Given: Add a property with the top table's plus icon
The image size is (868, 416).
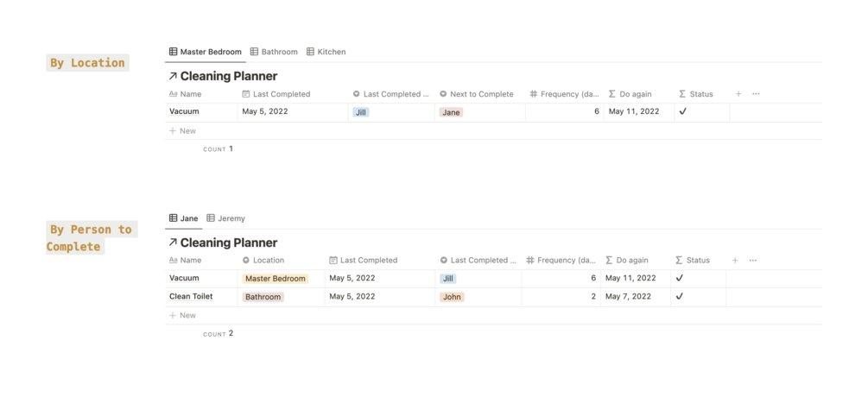Looking at the screenshot, I should click(x=738, y=94).
